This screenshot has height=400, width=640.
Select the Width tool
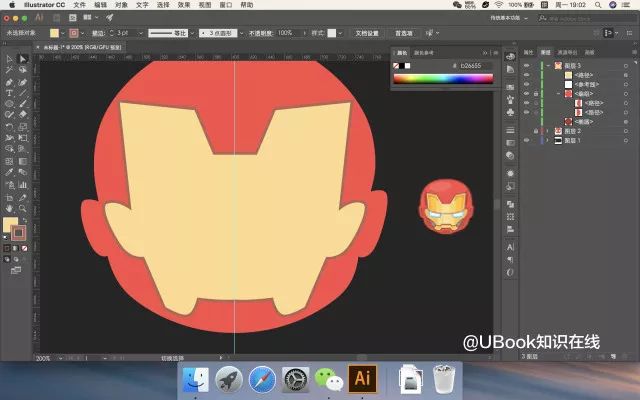9,138
